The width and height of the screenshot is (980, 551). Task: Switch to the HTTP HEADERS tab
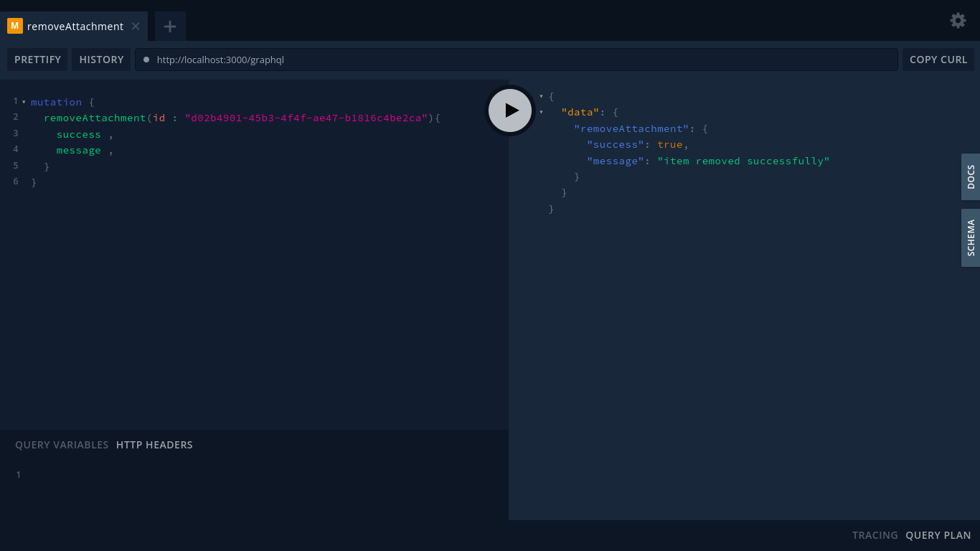(x=154, y=445)
